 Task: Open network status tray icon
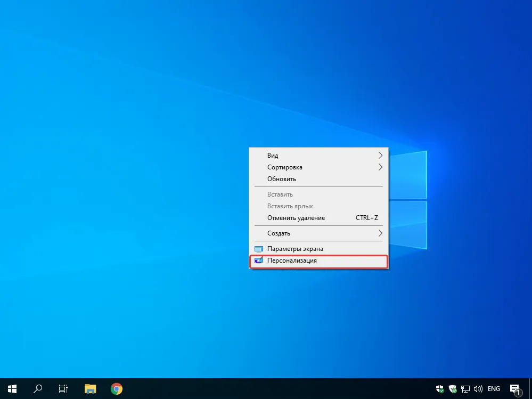pos(465,389)
